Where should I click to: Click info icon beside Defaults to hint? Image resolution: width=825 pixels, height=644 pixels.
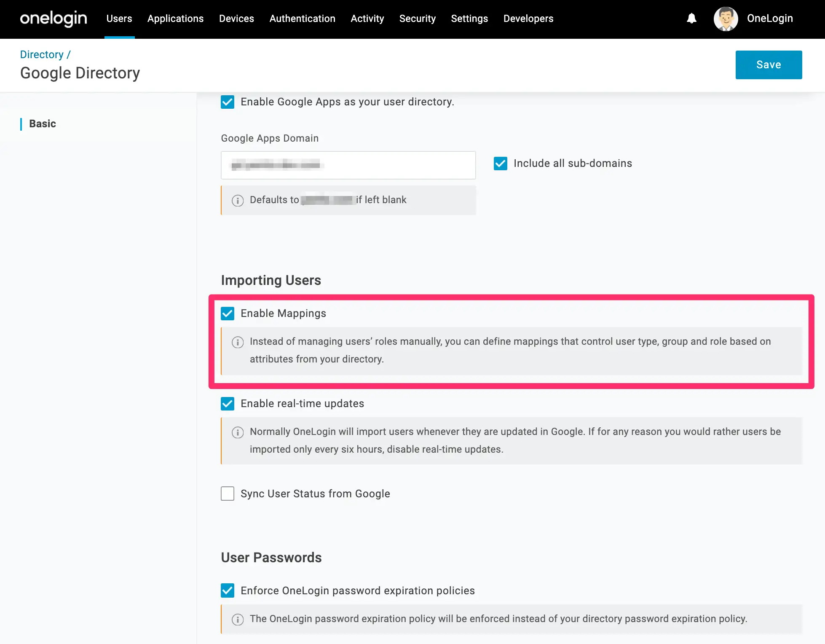coord(238,200)
